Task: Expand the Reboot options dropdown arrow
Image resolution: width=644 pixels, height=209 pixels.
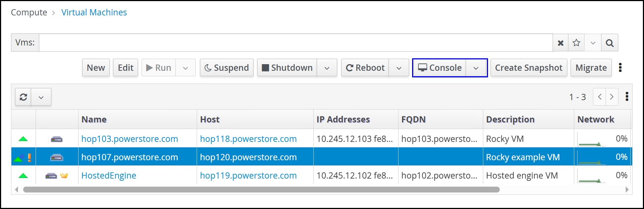Action: pos(399,68)
